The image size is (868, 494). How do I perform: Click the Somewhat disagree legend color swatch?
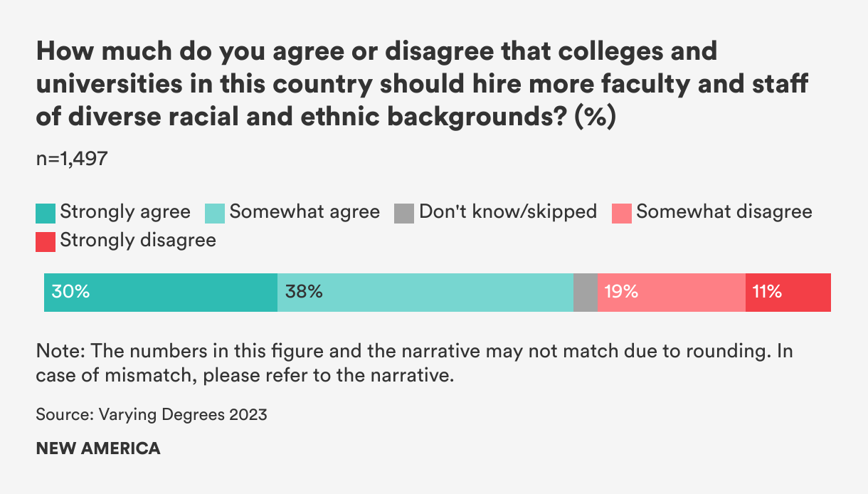click(621, 214)
